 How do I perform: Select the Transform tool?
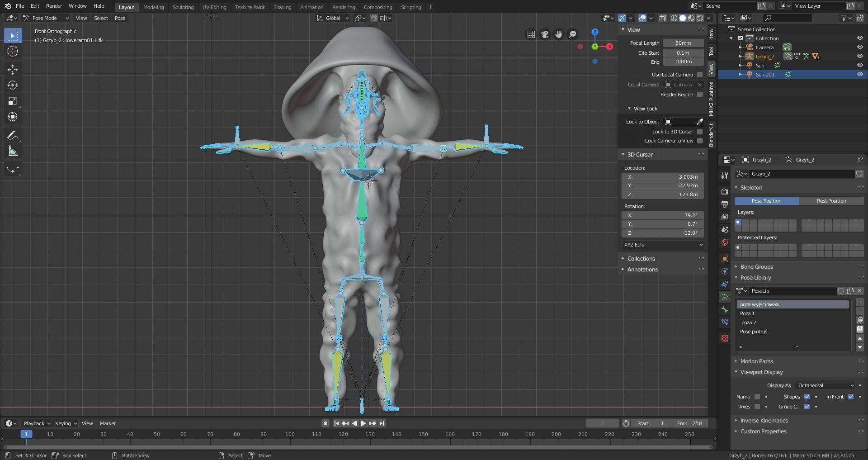tap(13, 117)
